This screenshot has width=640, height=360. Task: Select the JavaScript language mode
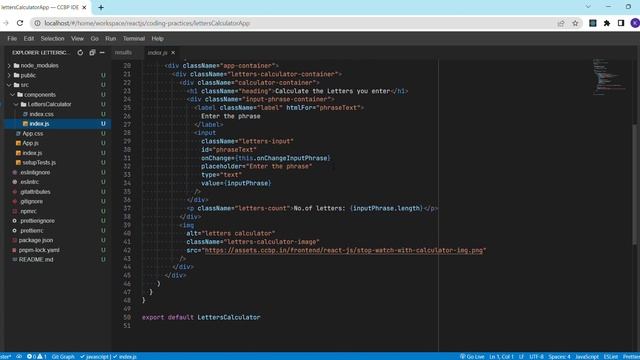click(x=587, y=356)
